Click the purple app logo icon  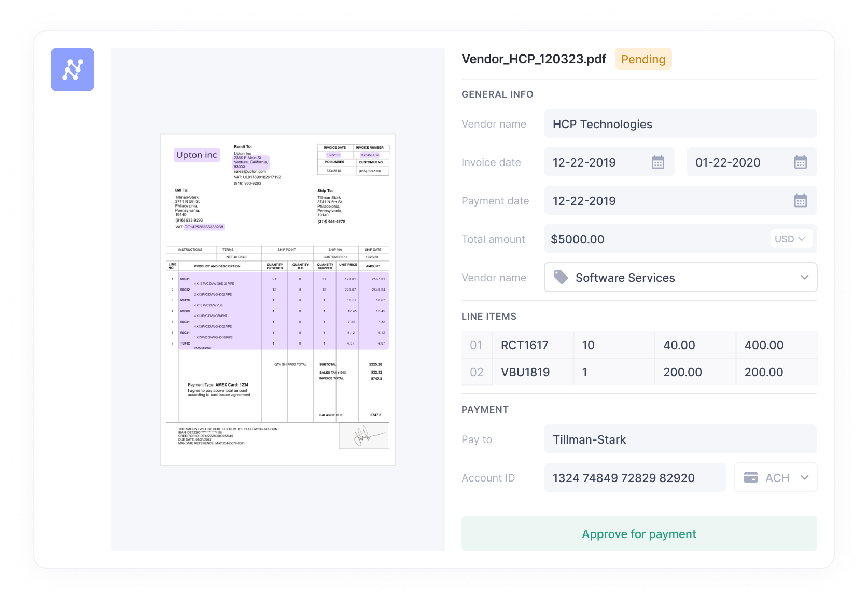pyautogui.click(x=72, y=69)
